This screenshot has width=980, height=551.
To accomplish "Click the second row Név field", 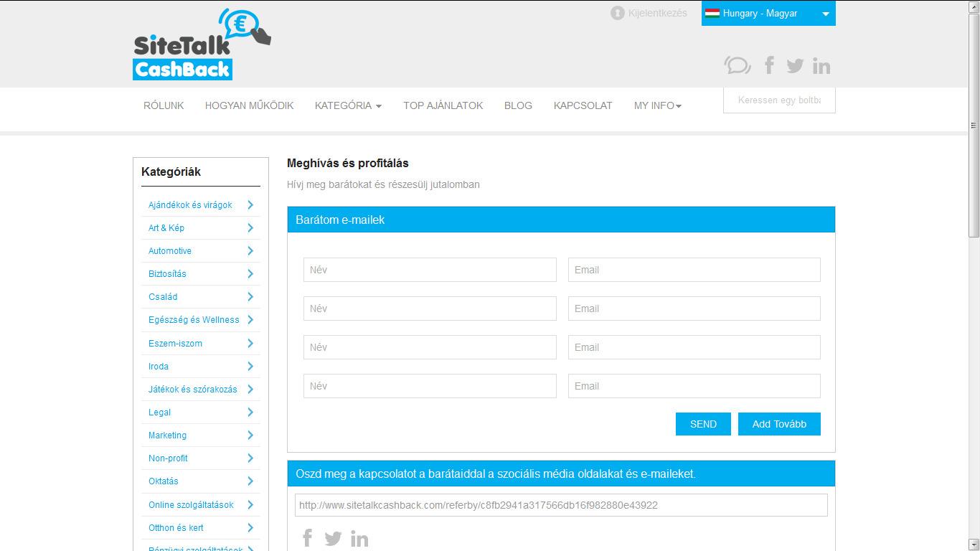I will pos(430,309).
